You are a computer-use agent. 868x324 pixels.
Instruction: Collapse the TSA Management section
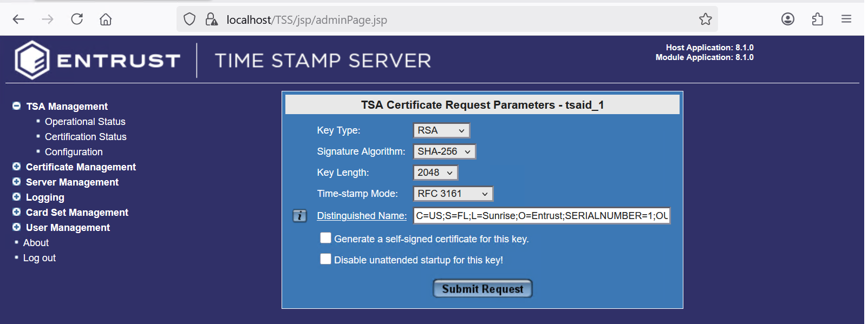click(17, 106)
